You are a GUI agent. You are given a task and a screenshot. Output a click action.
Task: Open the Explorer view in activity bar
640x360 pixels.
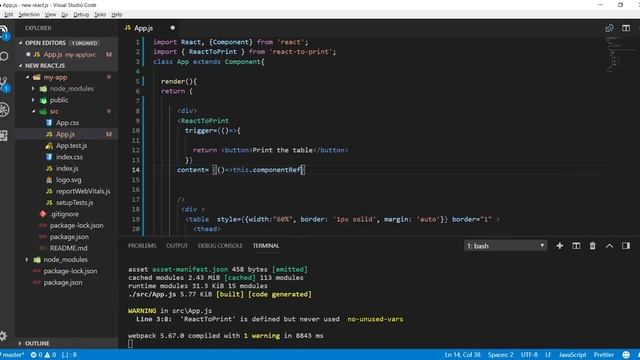pos(4,32)
